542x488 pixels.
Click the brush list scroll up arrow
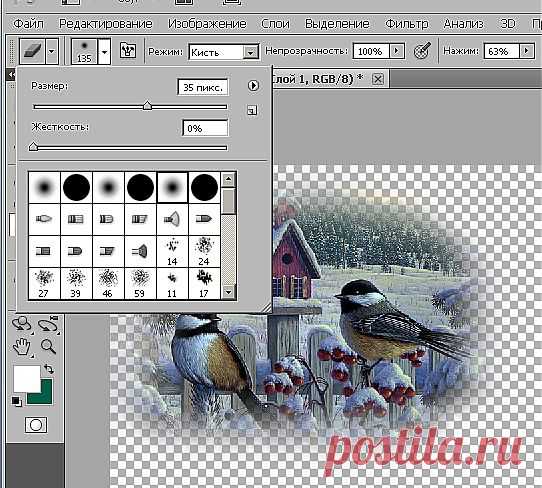click(228, 179)
